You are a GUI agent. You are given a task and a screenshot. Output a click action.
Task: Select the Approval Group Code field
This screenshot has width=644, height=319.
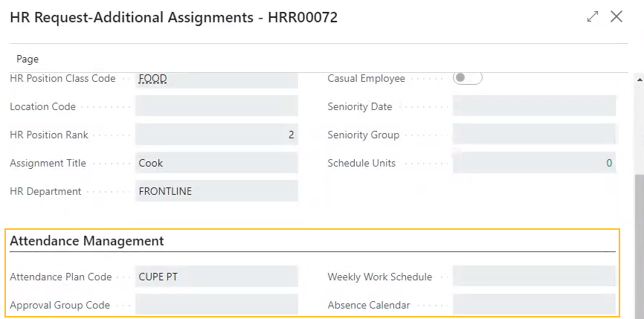click(216, 305)
